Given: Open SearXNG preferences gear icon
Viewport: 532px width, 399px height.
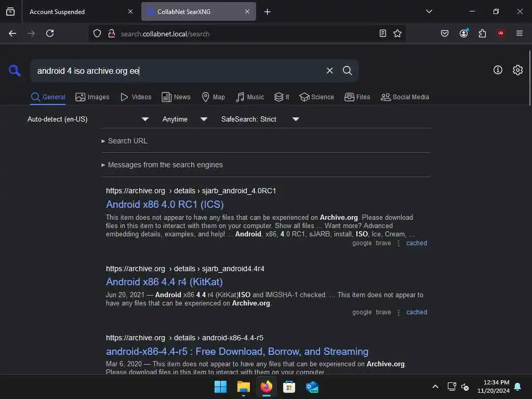Looking at the screenshot, I should [x=517, y=70].
